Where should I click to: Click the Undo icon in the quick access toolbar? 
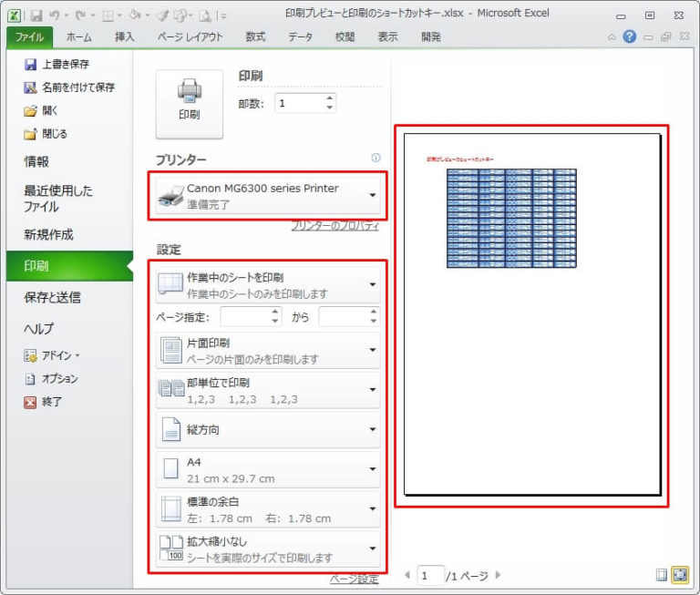55,16
